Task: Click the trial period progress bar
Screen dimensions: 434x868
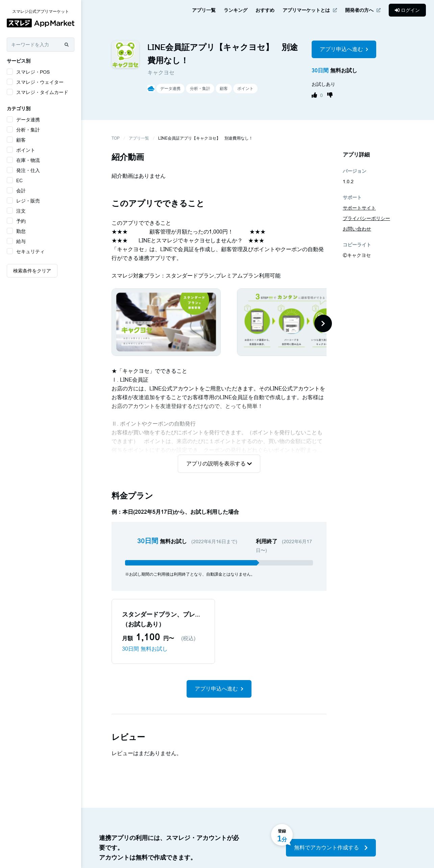Action: click(219, 563)
